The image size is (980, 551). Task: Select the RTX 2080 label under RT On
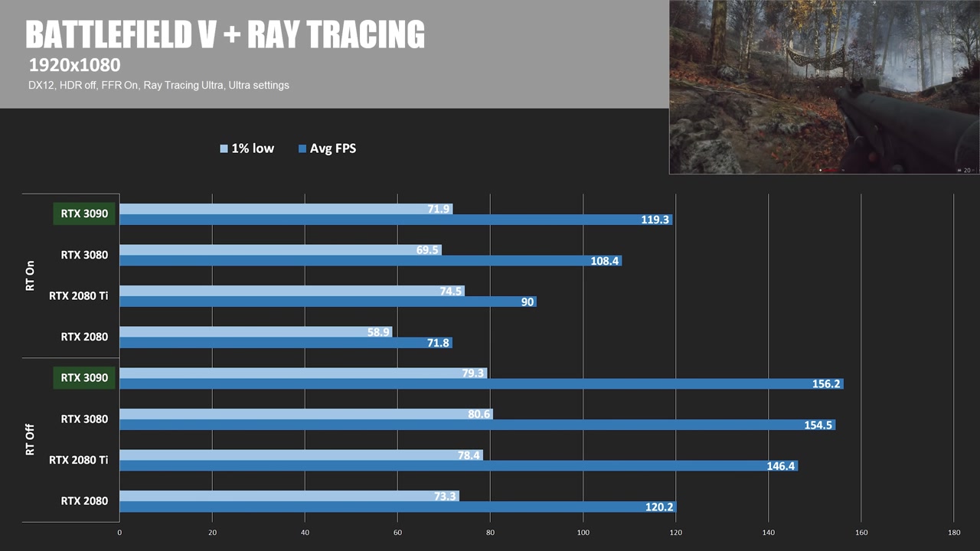click(x=84, y=337)
